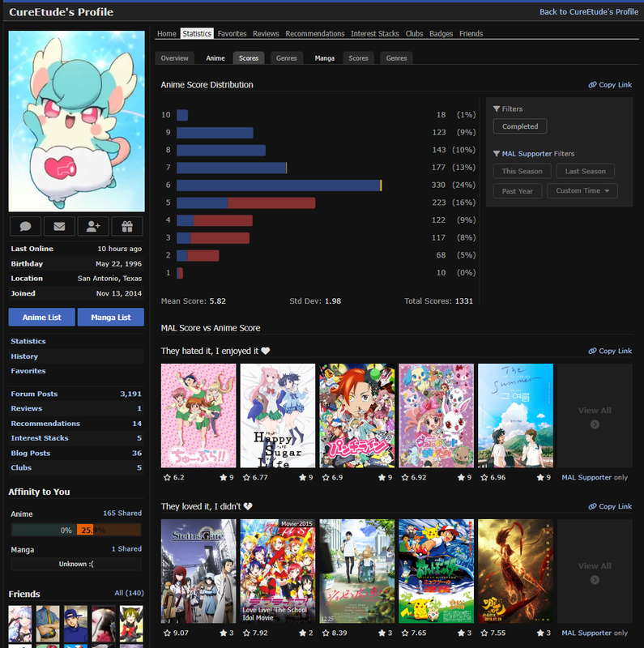Click All (140) friends link
The image size is (644, 648).
(x=129, y=593)
